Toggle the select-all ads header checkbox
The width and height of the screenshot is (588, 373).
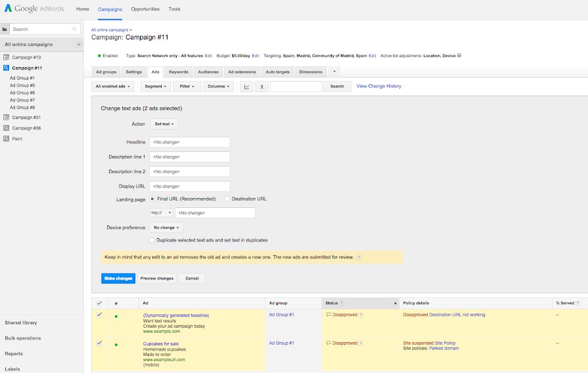[99, 303]
